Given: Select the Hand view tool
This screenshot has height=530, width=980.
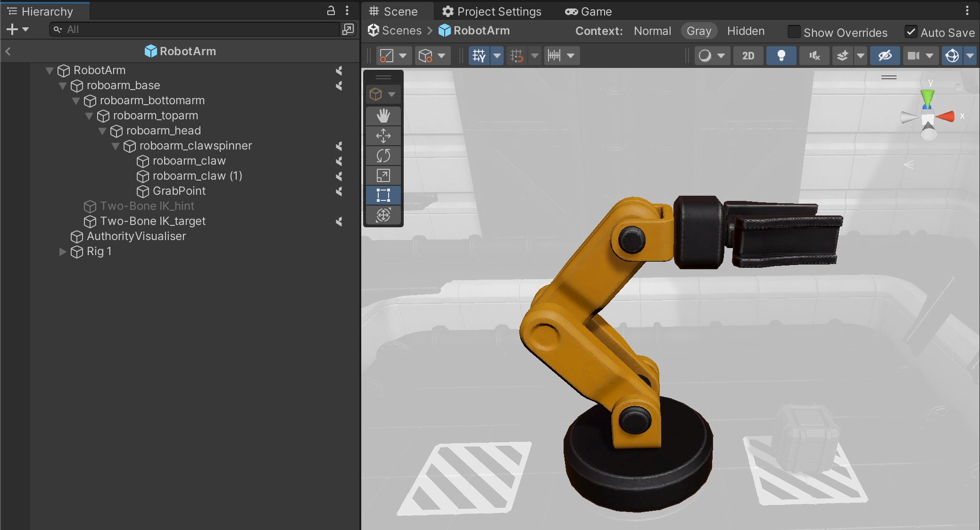Looking at the screenshot, I should [x=383, y=116].
